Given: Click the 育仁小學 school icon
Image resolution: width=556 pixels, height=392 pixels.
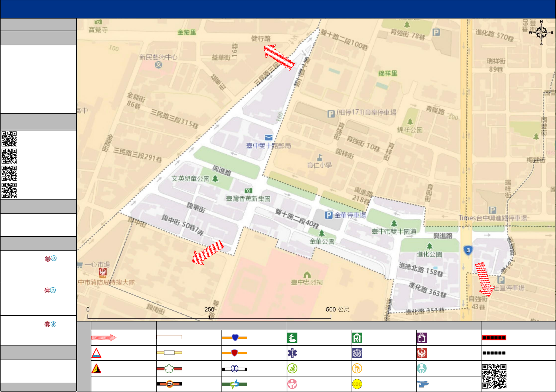Looking at the screenshot, I should pos(320,158).
